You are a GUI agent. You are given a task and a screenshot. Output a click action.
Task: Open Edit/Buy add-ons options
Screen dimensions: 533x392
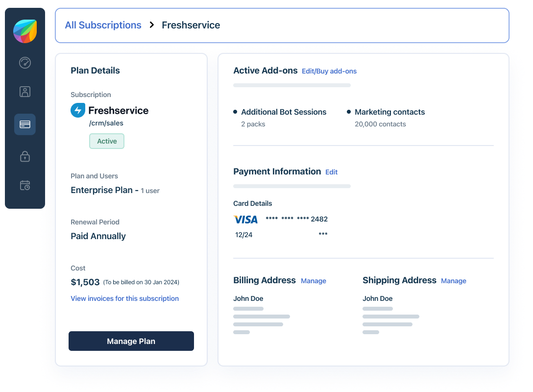[x=329, y=71]
